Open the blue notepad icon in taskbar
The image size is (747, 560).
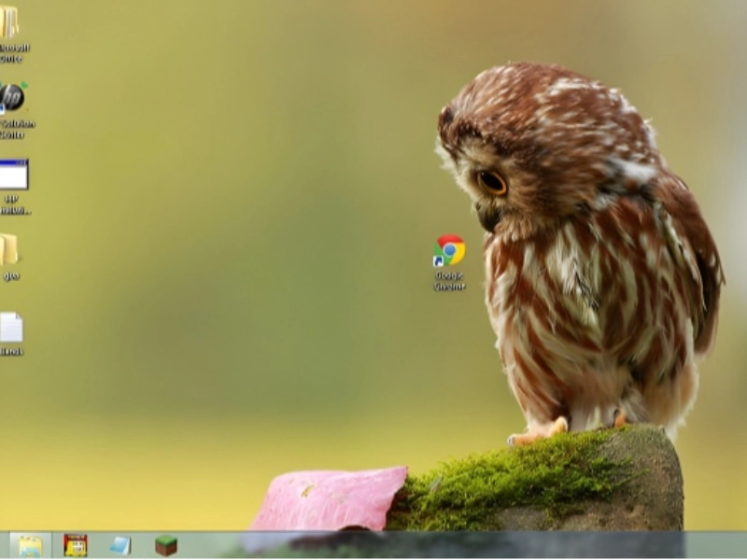(x=120, y=545)
